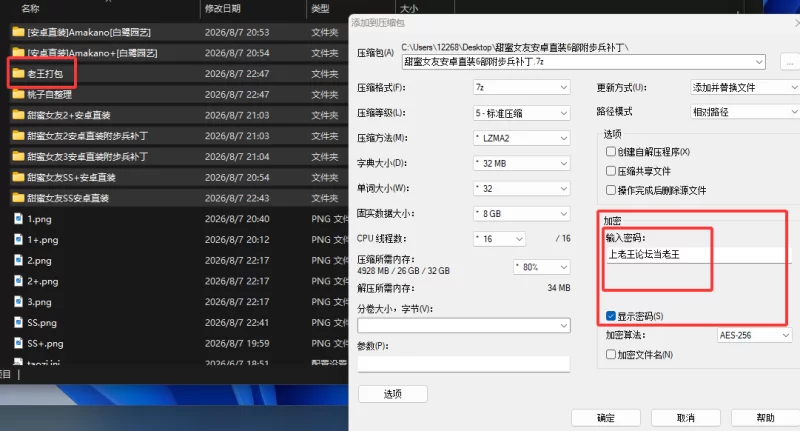Click the 2026/8/7 20:12 date of 1+.png
The image size is (800, 431).
[x=237, y=240]
